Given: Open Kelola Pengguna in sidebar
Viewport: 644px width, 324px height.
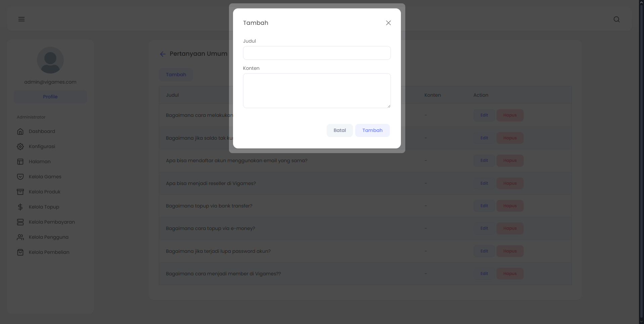Looking at the screenshot, I should click(49, 237).
